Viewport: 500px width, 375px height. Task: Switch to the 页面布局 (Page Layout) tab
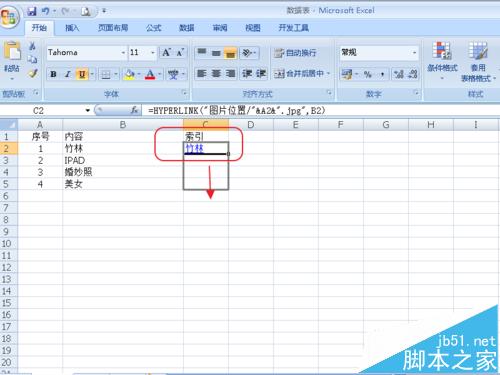click(113, 28)
